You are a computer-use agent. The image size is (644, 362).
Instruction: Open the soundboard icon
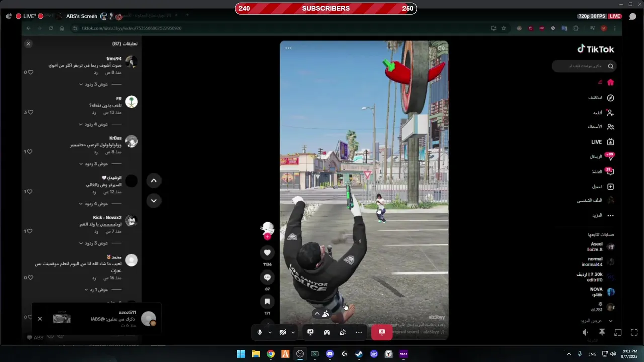343,332
